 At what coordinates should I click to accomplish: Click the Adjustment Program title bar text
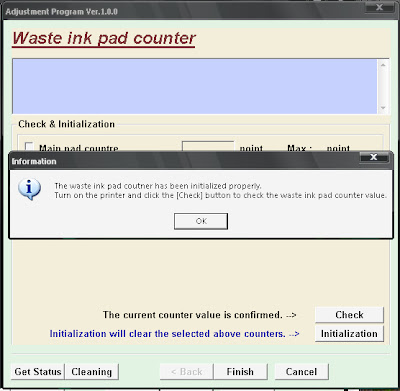(x=62, y=12)
